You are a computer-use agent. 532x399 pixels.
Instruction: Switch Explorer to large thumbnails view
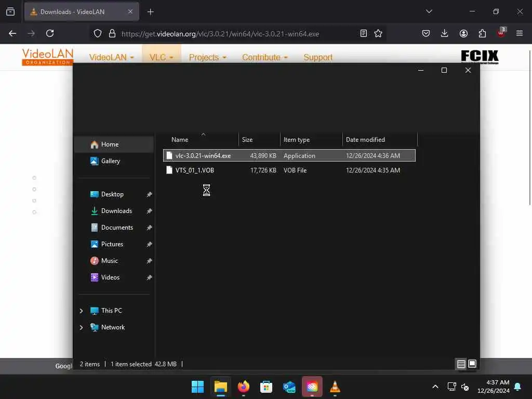tap(472, 364)
